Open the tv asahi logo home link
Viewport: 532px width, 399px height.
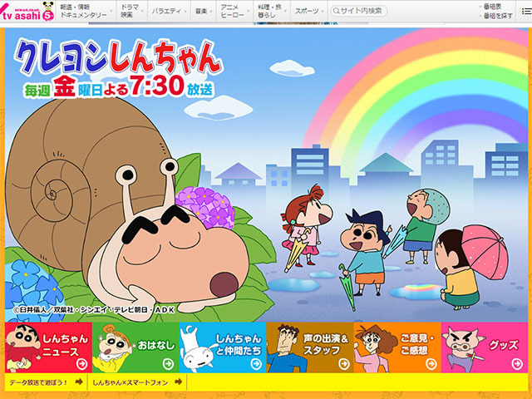pos(27,12)
